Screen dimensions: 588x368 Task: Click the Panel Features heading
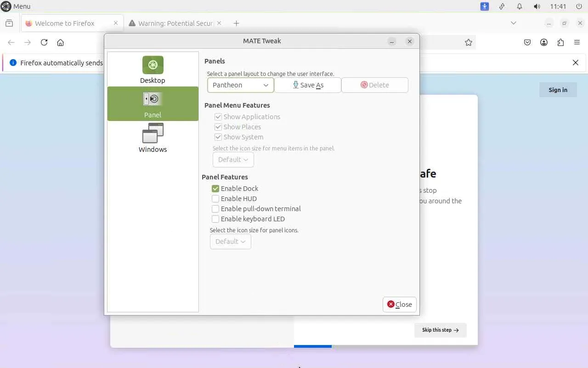(x=225, y=177)
